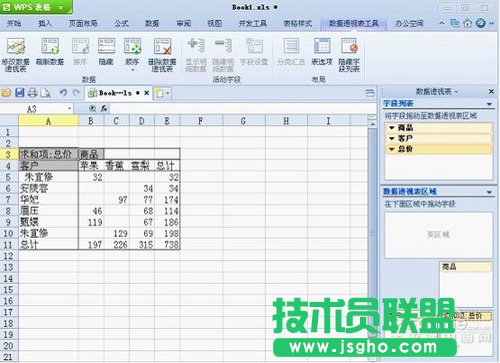Select column F header

pos(201,121)
